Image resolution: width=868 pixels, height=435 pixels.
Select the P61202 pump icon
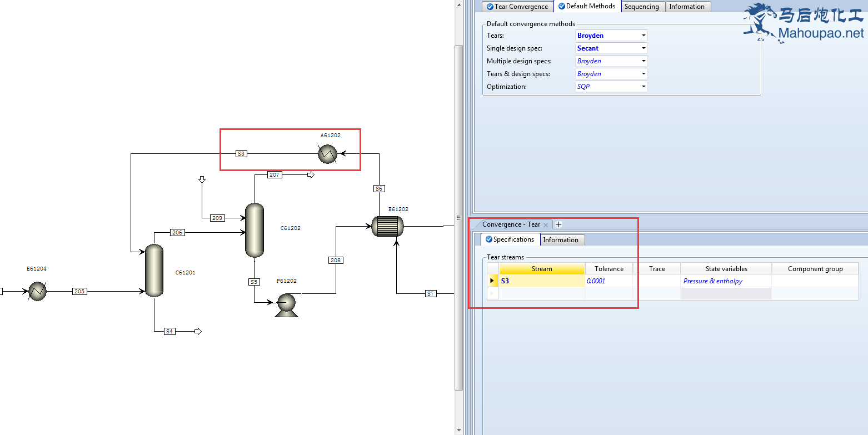(x=287, y=305)
